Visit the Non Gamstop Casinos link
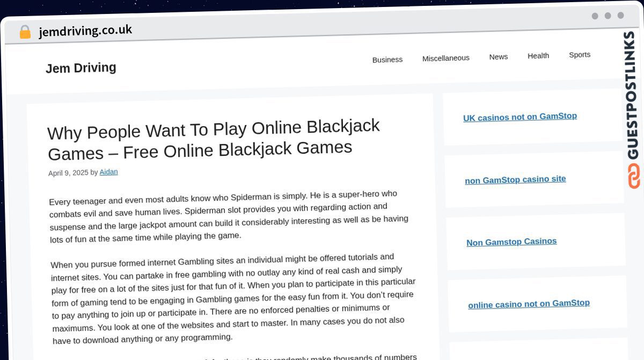The image size is (644, 360). 511,242
